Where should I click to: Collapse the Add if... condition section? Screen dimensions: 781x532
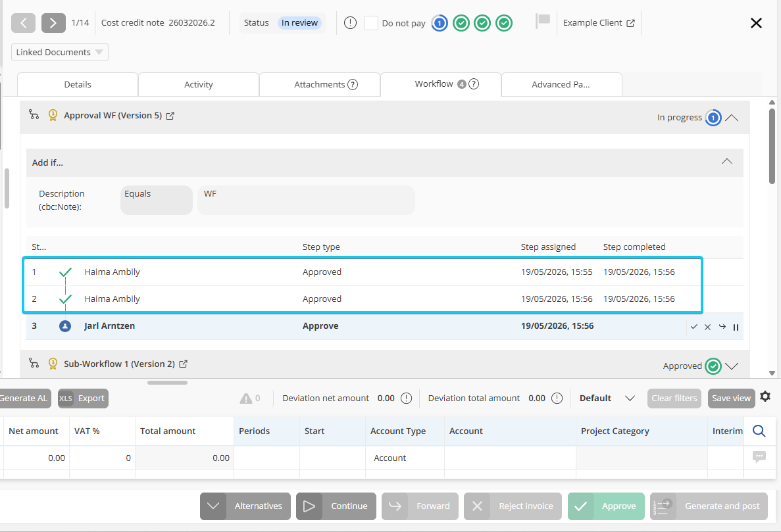click(727, 161)
